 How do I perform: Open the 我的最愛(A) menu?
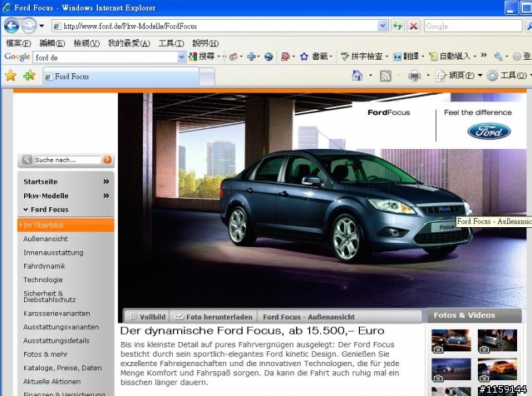(129, 43)
